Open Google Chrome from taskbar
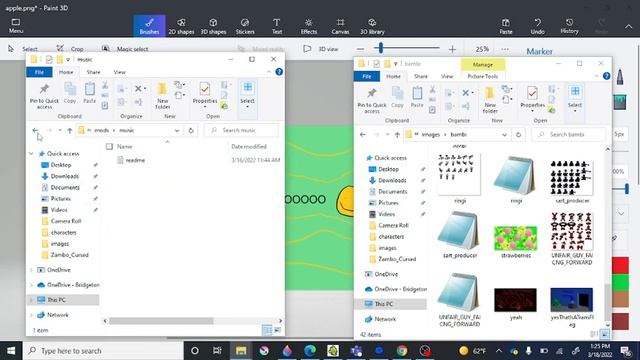This screenshot has width=640, height=360. (x=402, y=351)
